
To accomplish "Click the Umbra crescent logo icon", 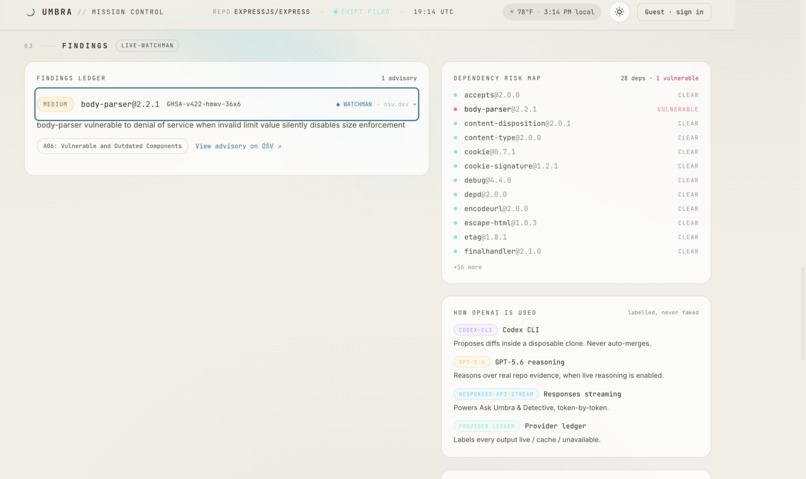I will [31, 12].
